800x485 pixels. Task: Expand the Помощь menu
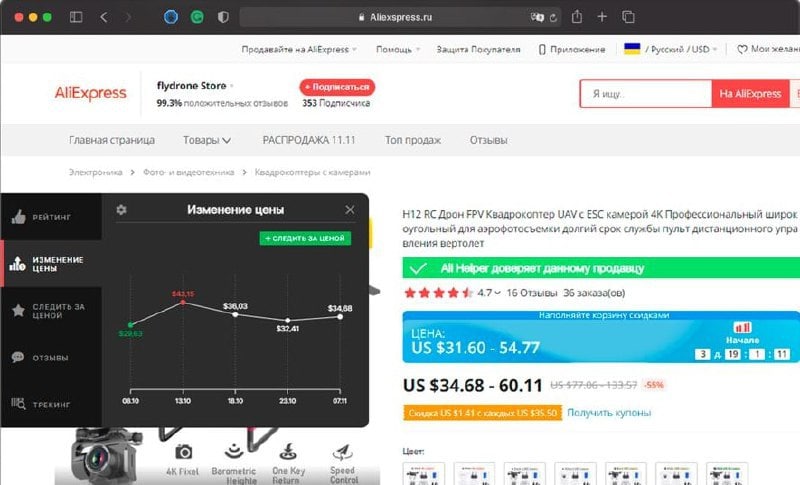[x=398, y=49]
